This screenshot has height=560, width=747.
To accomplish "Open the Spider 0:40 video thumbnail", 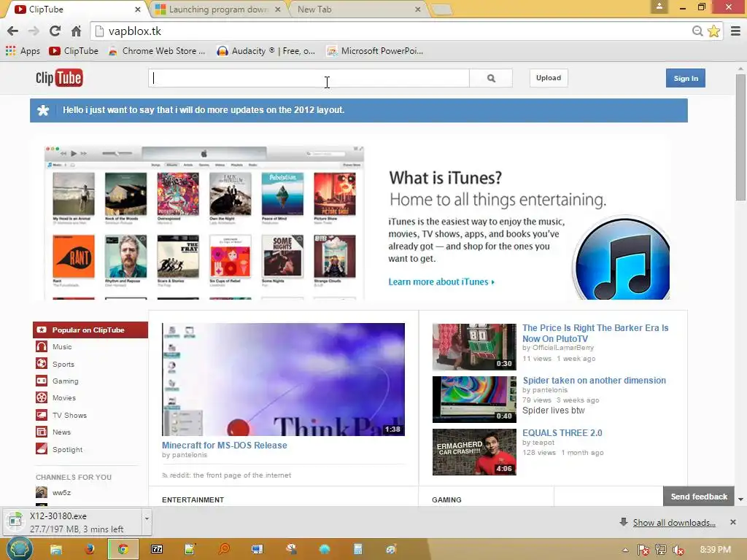I will coord(474,400).
